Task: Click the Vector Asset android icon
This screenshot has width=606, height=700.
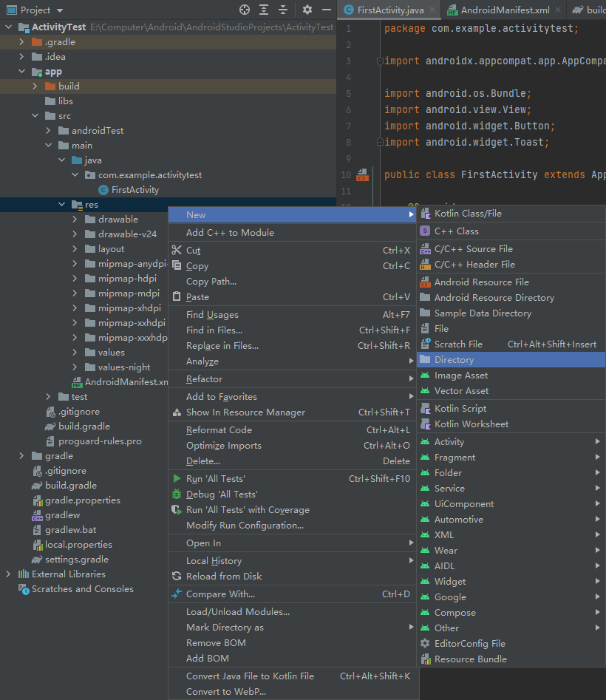Action: pyautogui.click(x=425, y=391)
